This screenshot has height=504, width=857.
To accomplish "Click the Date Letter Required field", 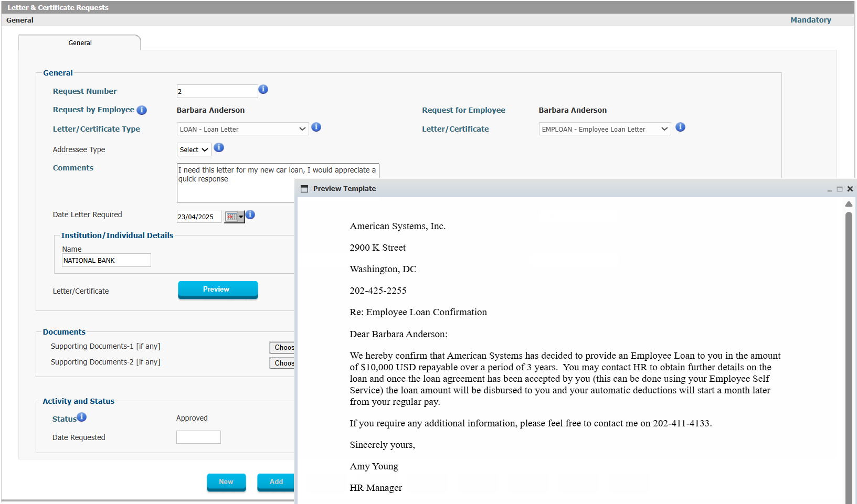I will (199, 217).
